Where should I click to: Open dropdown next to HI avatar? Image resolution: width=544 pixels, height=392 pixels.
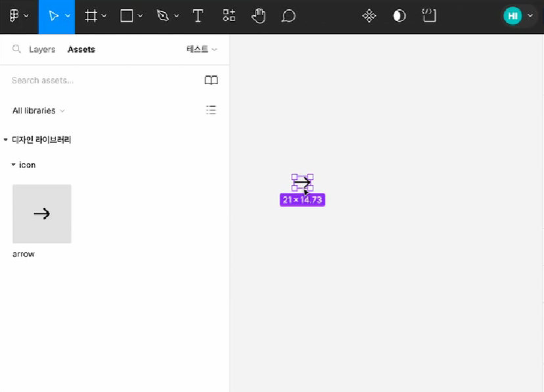530,16
